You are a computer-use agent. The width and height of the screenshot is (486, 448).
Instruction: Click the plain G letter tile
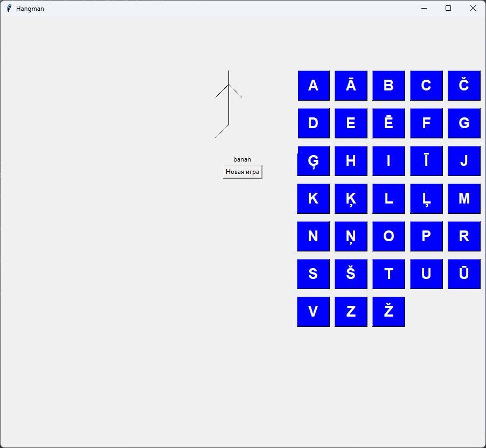(464, 123)
